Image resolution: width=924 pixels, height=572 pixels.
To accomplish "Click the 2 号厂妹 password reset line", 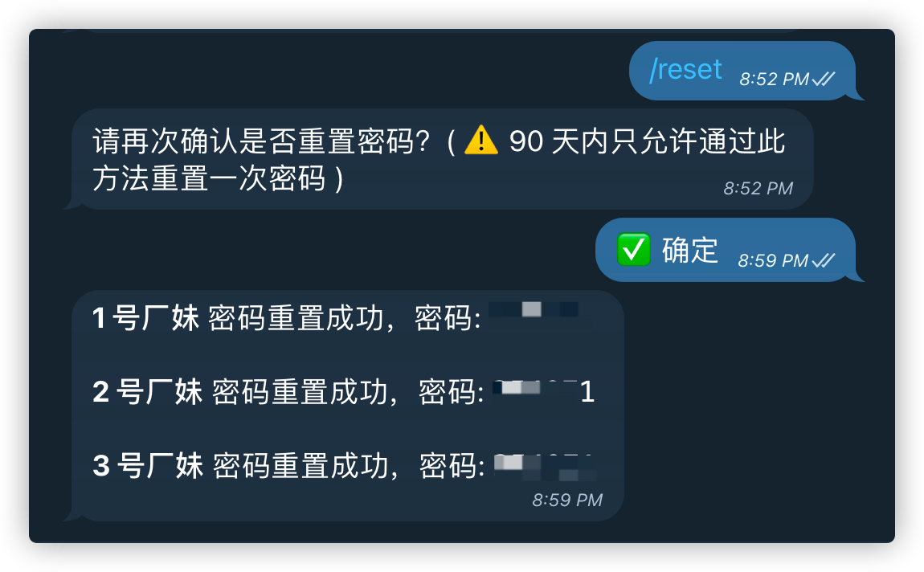I will point(344,392).
